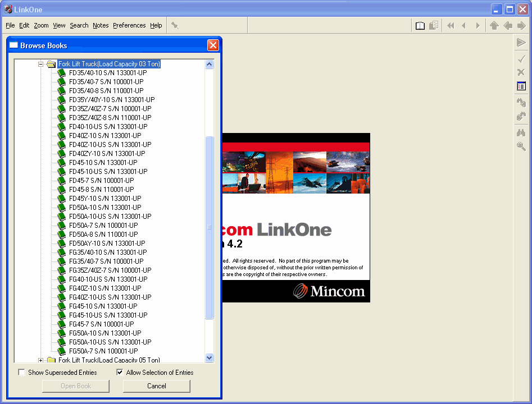
Task: Click the tree list scroll down arrow
Action: [x=210, y=357]
